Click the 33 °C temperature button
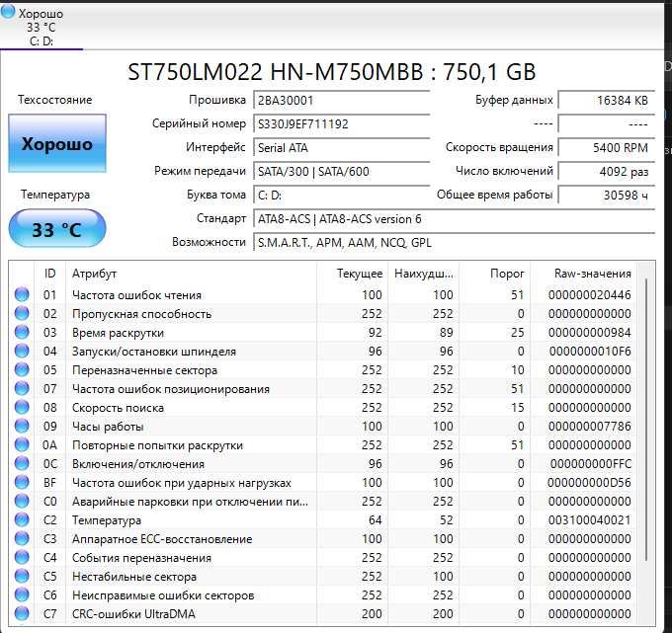The image size is (672, 633). [57, 229]
